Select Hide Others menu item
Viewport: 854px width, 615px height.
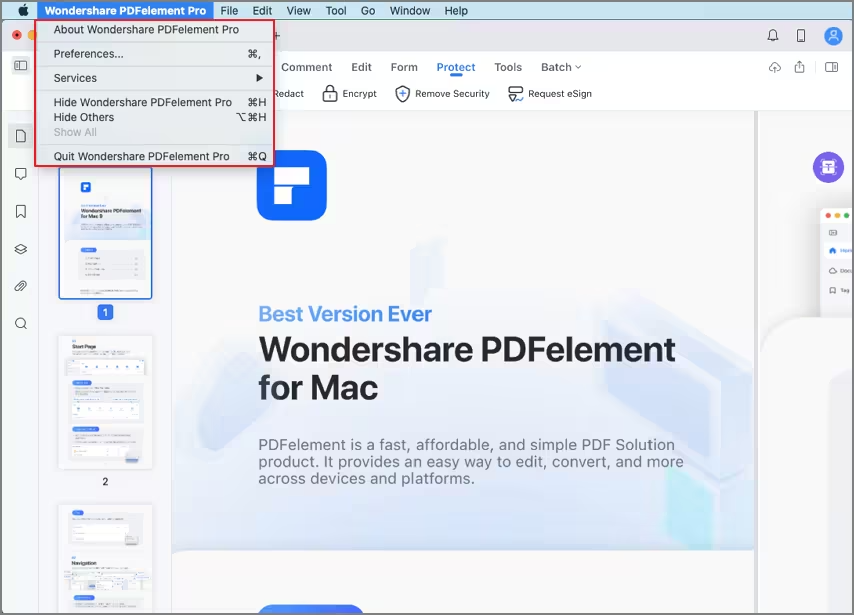pyautogui.click(x=154, y=117)
